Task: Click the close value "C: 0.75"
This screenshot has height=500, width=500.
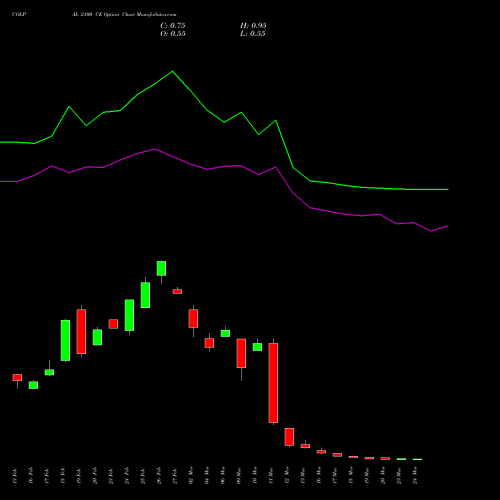Action: pyautogui.click(x=173, y=26)
